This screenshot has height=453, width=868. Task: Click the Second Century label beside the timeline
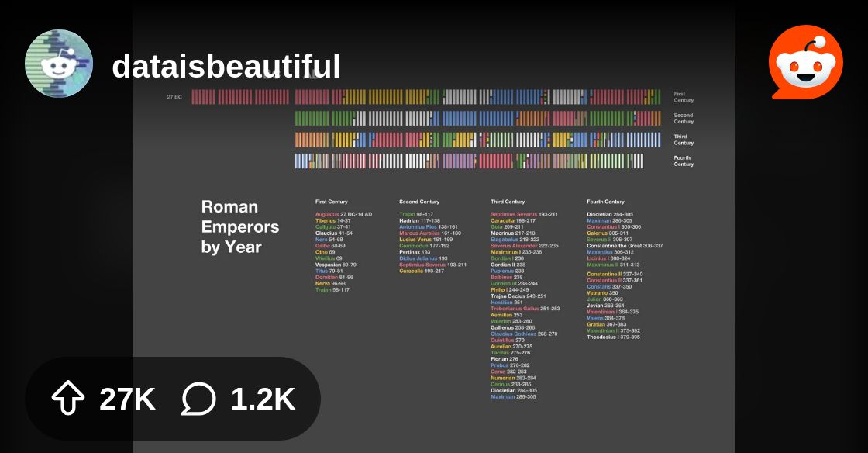coord(684,119)
